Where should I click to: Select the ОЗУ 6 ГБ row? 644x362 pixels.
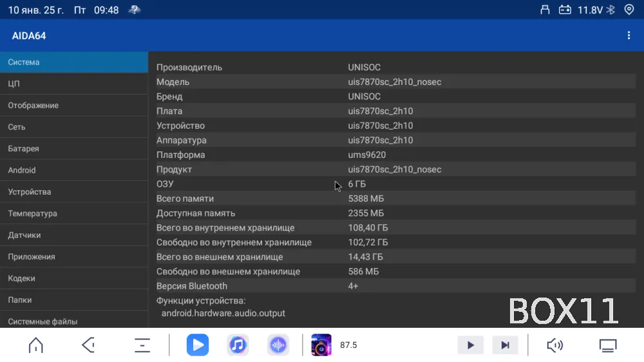point(396,184)
